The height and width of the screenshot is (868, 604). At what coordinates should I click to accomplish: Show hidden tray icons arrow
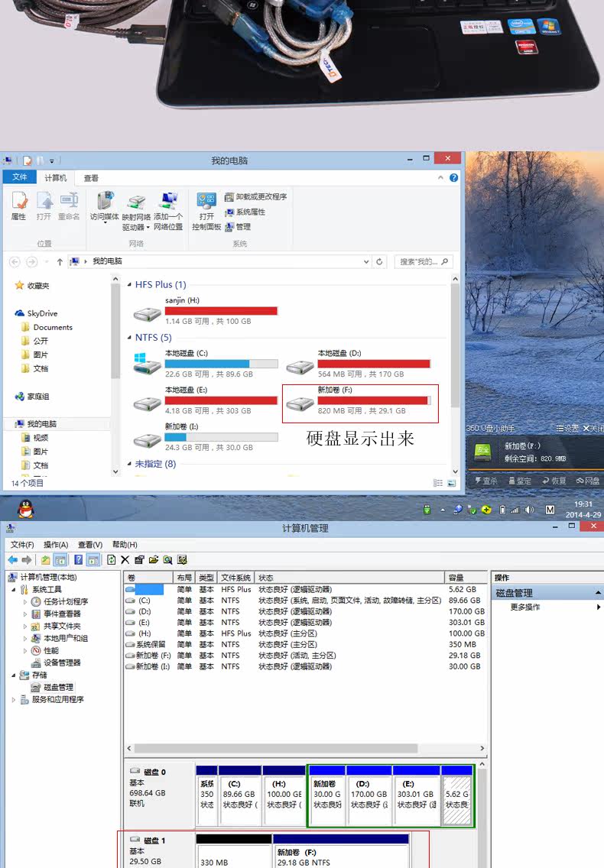(442, 510)
